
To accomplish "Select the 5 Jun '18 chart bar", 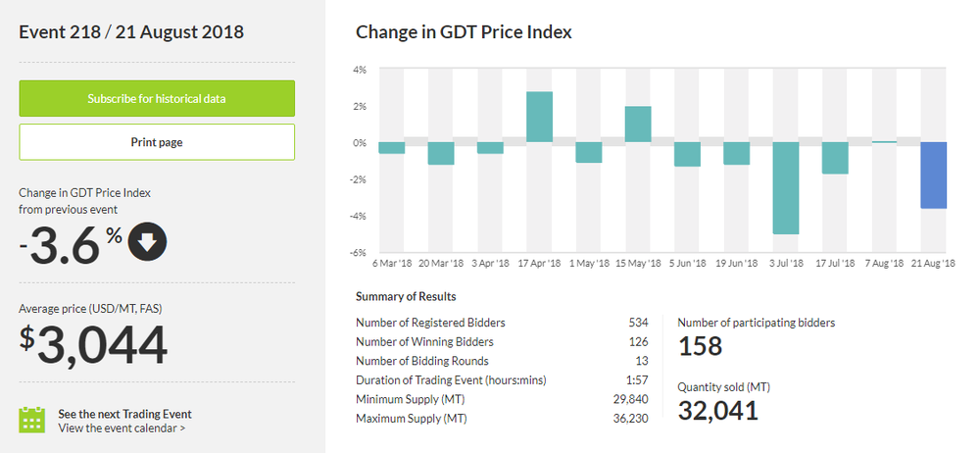I will (x=687, y=154).
